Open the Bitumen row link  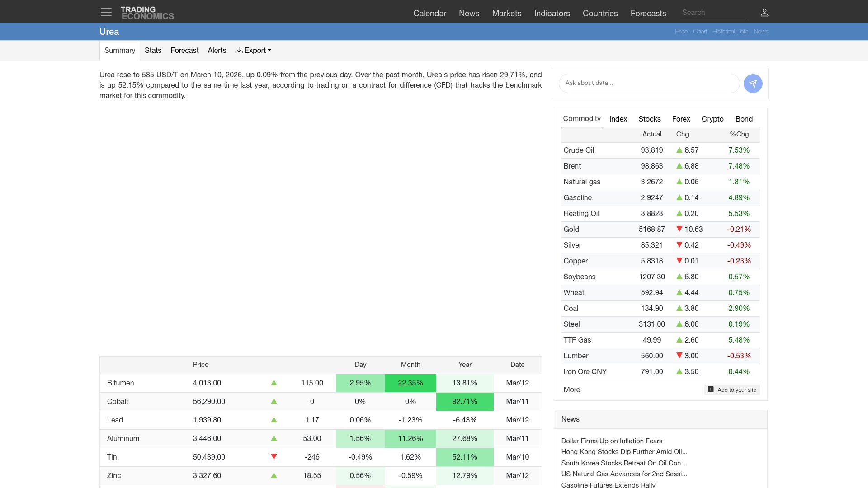pos(121,383)
